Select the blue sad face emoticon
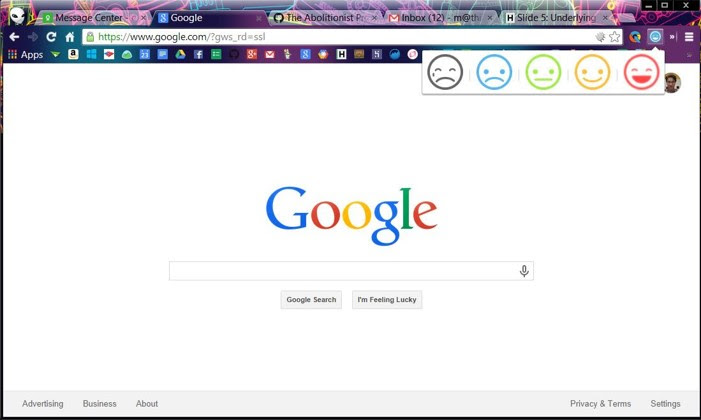Image resolution: width=701 pixels, height=420 pixels. (494, 72)
